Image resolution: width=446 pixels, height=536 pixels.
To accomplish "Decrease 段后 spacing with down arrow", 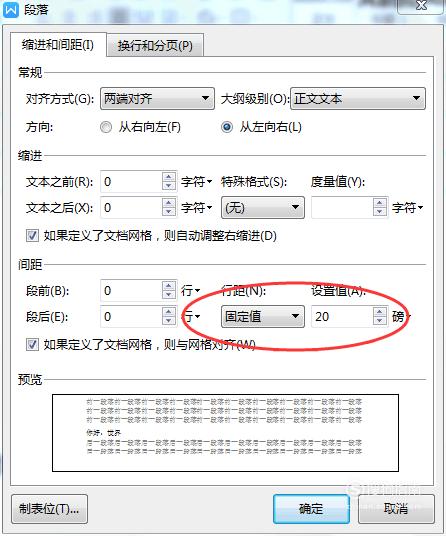I will tap(169, 321).
